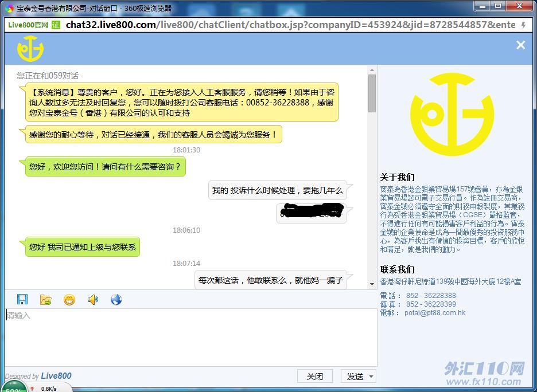The image size is (537, 392).
Task: Click the fax number 852 - 36228399
Action: (431, 304)
